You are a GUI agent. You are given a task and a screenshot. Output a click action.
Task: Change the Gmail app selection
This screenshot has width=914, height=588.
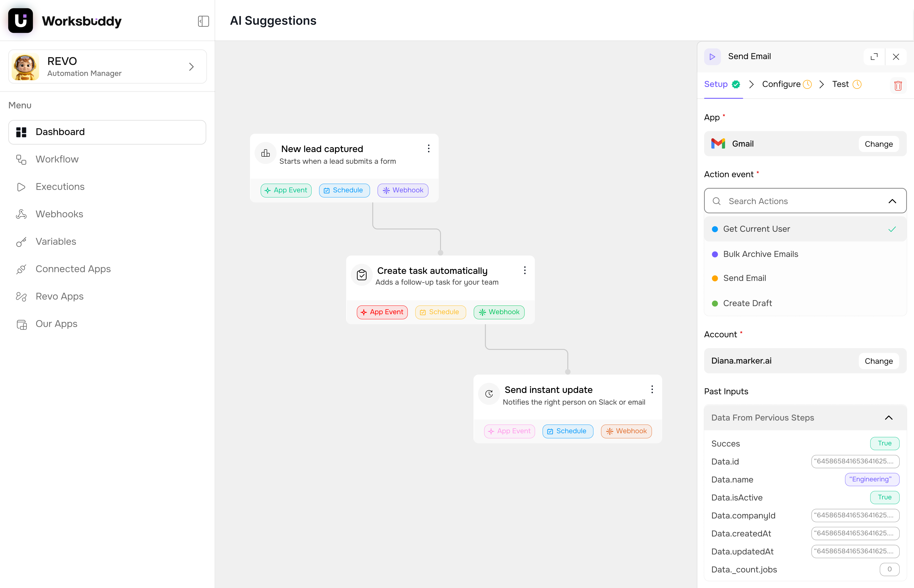click(879, 144)
